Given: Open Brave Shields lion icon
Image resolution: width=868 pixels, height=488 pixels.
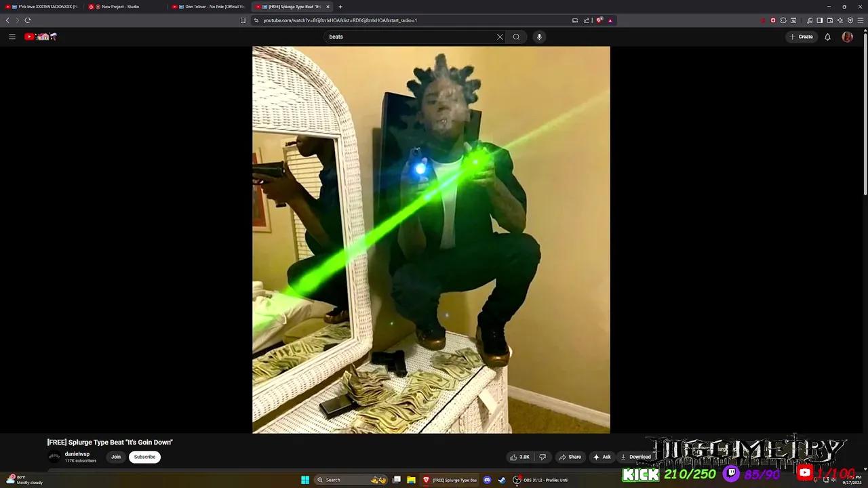Looking at the screenshot, I should click(x=599, y=20).
